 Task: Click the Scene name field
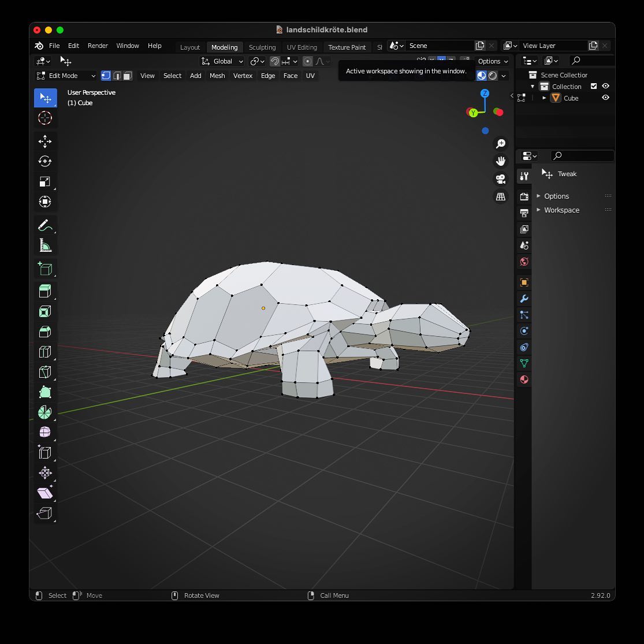point(440,46)
